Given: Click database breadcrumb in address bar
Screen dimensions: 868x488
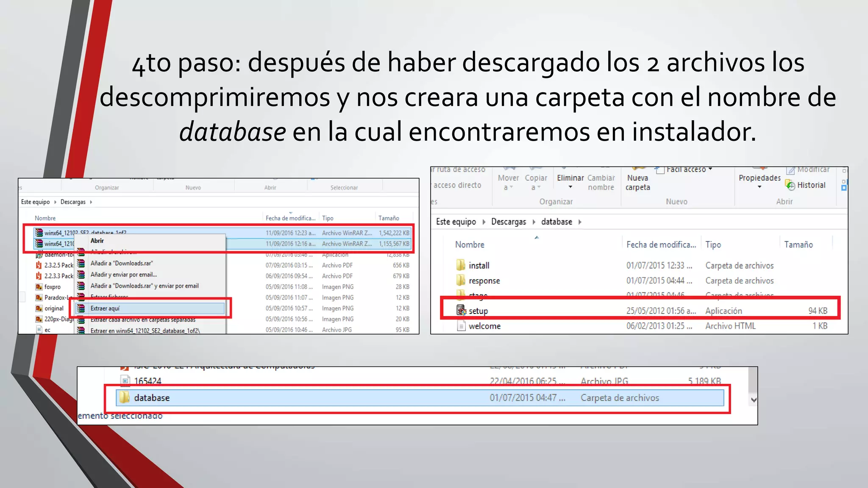Looking at the screenshot, I should coord(556,222).
